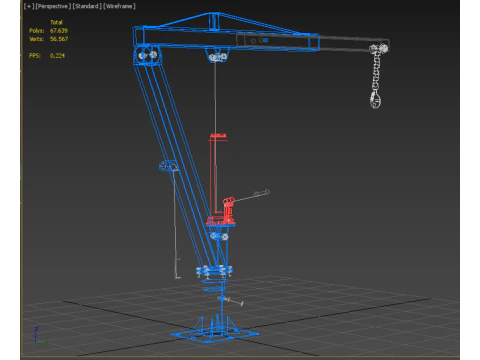
Task: Open the [+] viewport general menu
Action: 29,6
